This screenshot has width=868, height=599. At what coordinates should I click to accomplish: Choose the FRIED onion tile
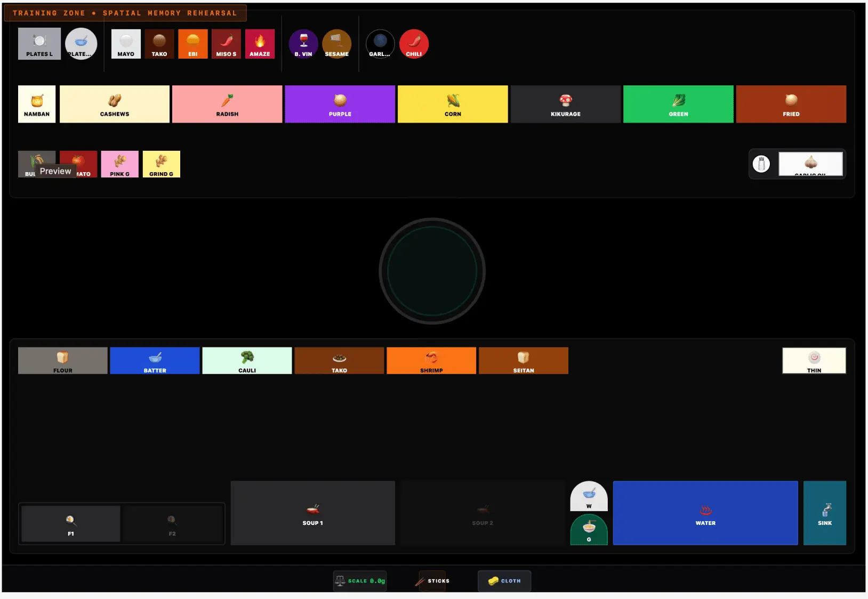pos(791,104)
